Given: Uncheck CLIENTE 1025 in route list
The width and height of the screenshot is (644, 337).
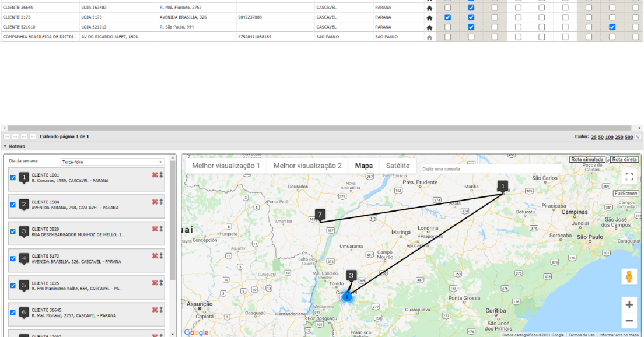Looking at the screenshot, I should pyautogui.click(x=13, y=286).
